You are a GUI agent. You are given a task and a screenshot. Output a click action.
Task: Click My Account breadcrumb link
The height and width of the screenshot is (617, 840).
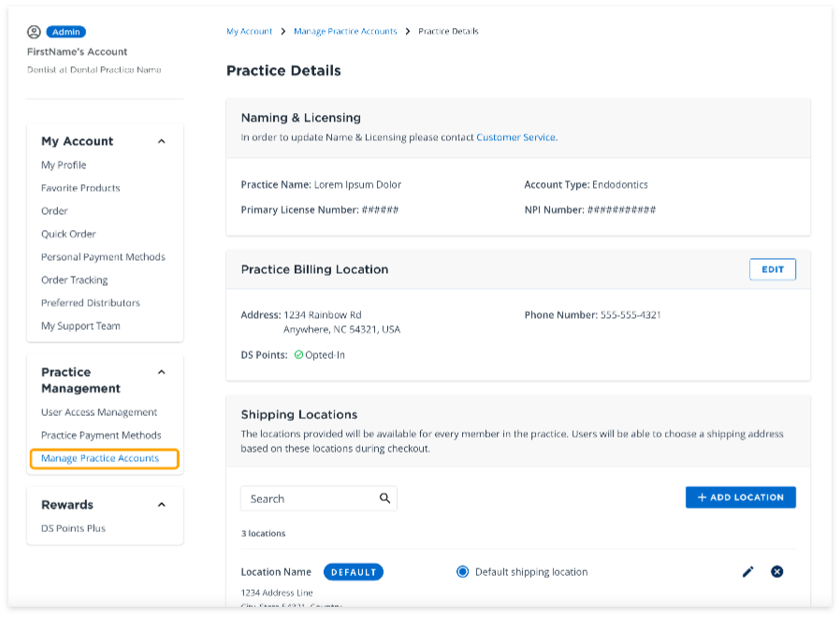(249, 32)
